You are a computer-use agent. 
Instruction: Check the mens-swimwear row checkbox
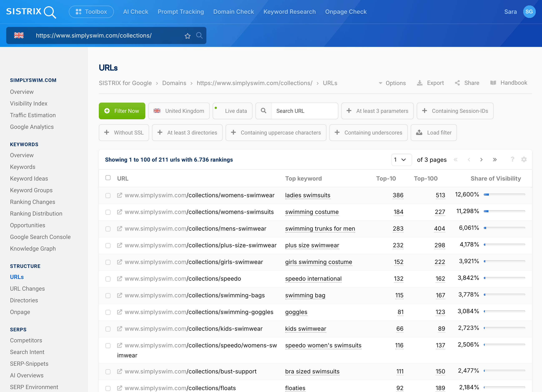[x=108, y=229]
